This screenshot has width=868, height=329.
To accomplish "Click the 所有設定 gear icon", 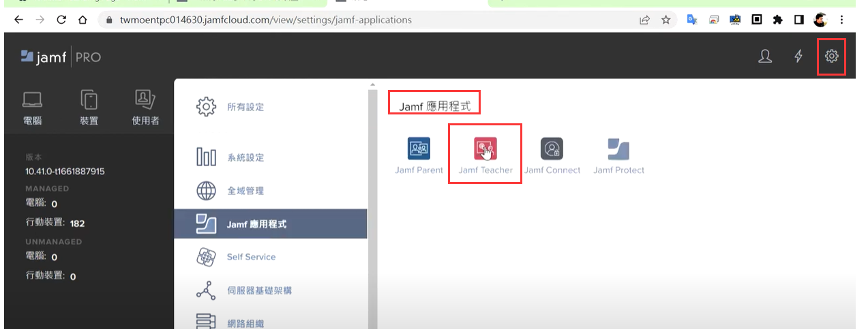I will click(206, 107).
